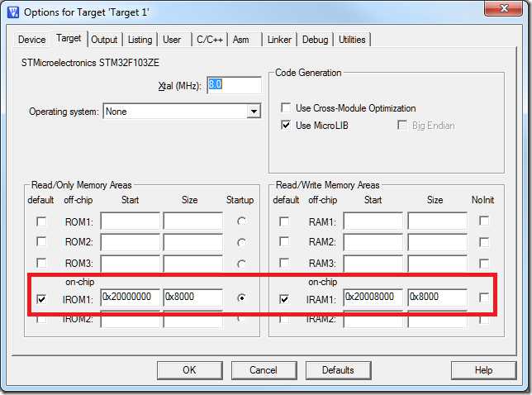
Task: Click the RAM1 Size field
Action: [x=437, y=221]
